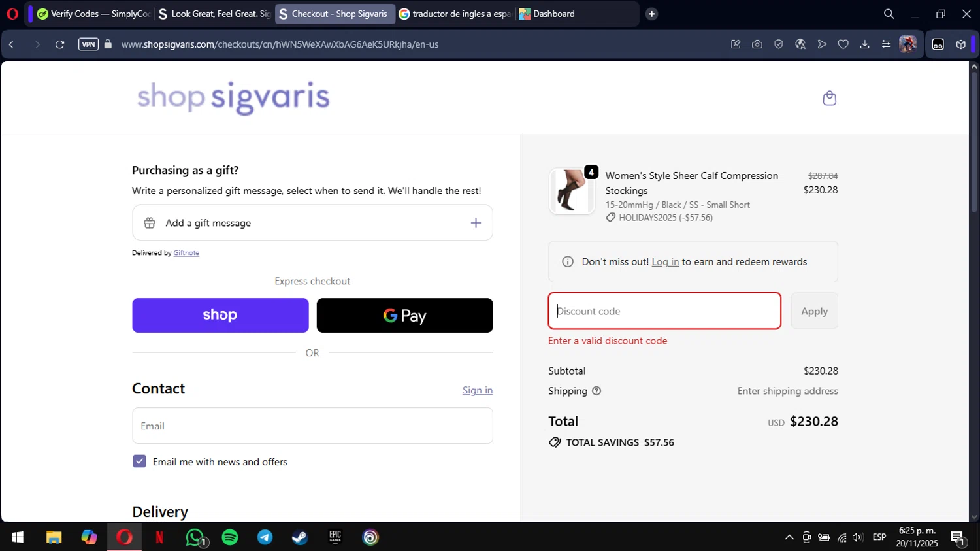Click the Apply discount button

pos(814,311)
